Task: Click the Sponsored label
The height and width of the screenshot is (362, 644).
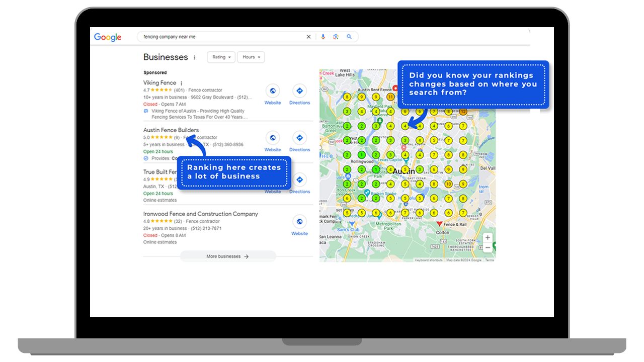Action: click(155, 73)
